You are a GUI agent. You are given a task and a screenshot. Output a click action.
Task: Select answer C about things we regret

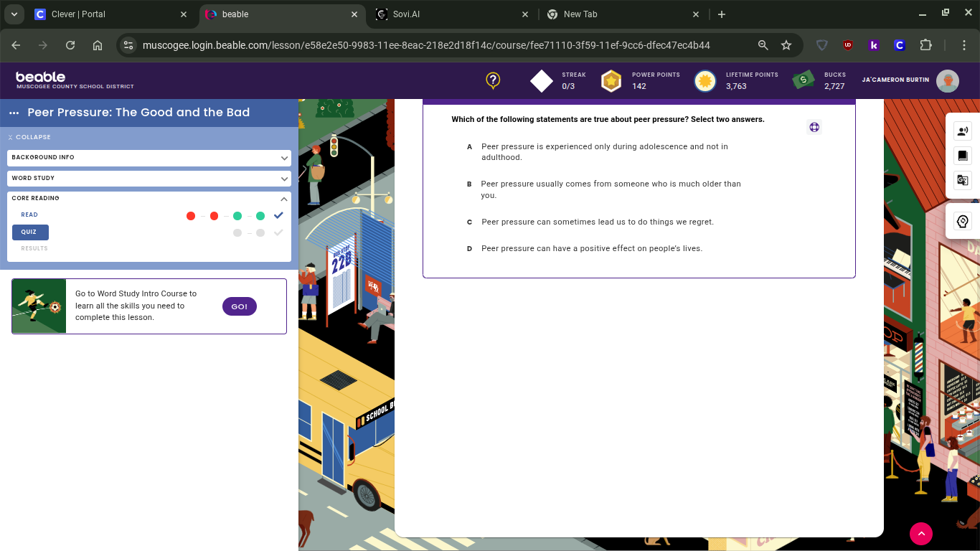click(x=597, y=222)
